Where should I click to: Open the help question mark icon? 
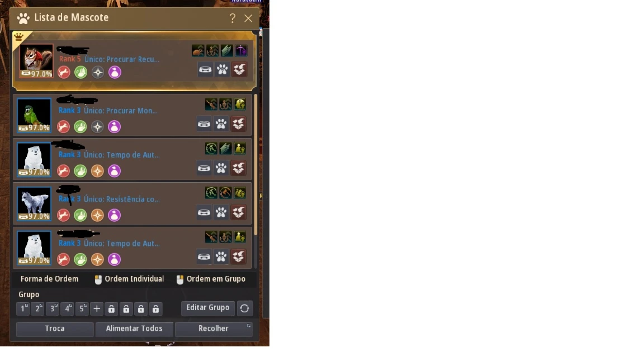233,18
